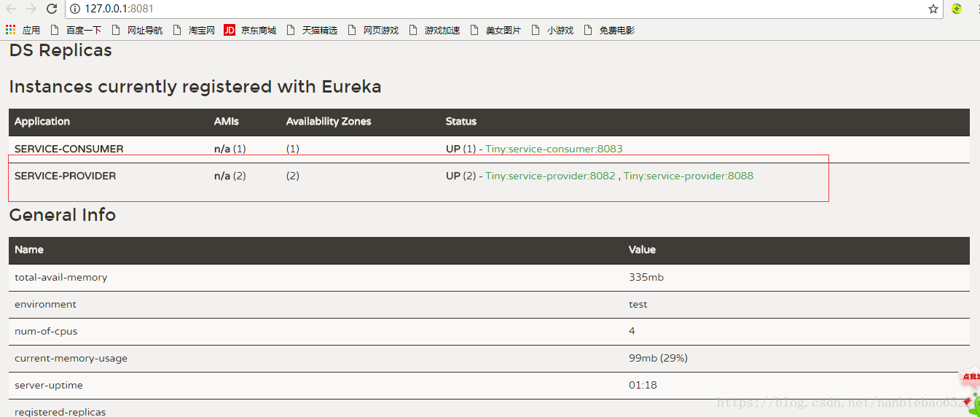Open Tiny:service-consumer:8083 instance link
This screenshot has width=980, height=417.
tap(554, 149)
